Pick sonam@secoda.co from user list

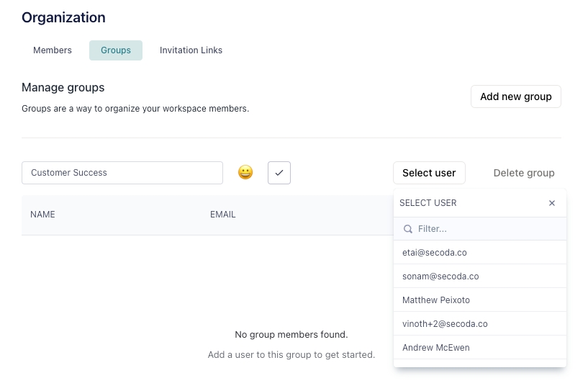[x=440, y=277]
